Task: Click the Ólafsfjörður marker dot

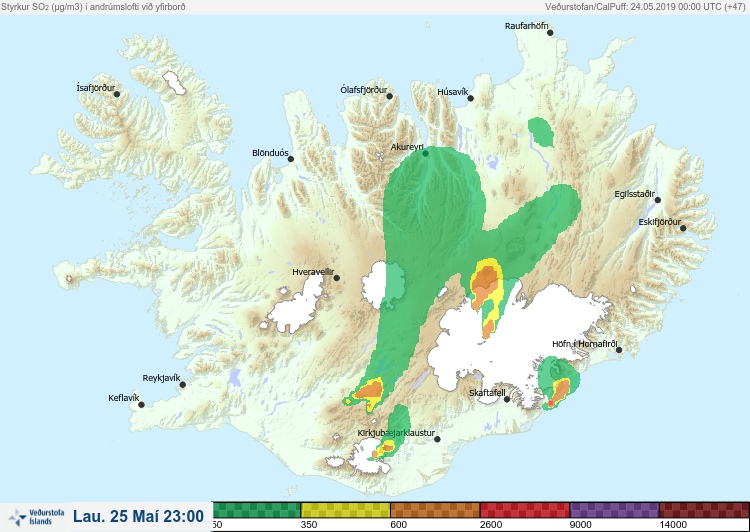Action: pyautogui.click(x=389, y=96)
